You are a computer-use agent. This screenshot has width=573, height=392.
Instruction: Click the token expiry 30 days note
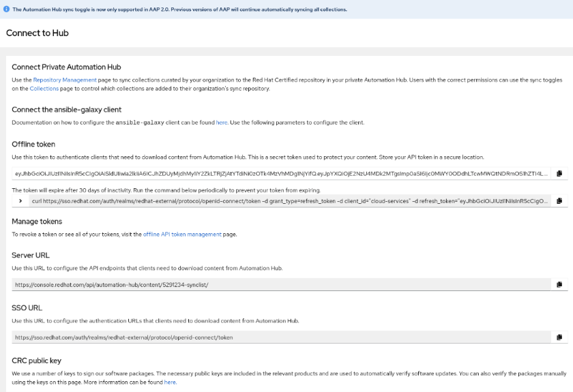[x=166, y=190]
